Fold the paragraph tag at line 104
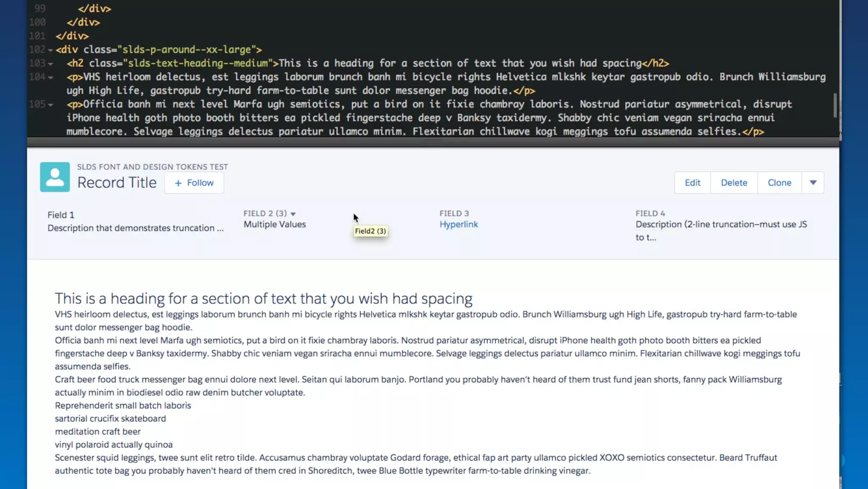 (x=50, y=77)
